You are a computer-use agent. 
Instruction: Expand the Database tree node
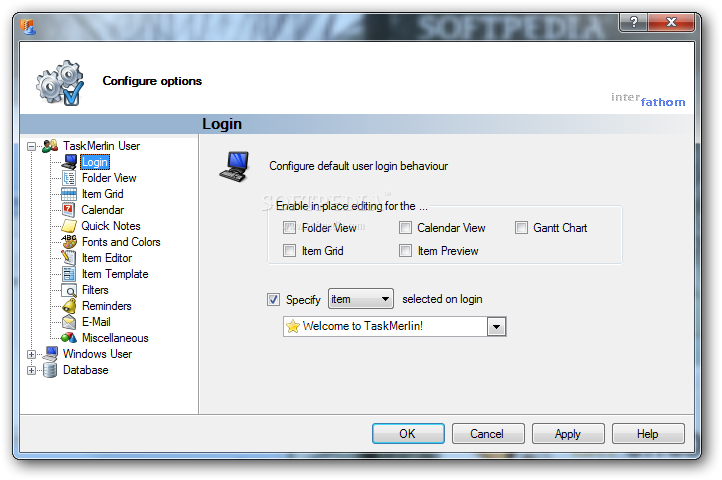click(31, 370)
